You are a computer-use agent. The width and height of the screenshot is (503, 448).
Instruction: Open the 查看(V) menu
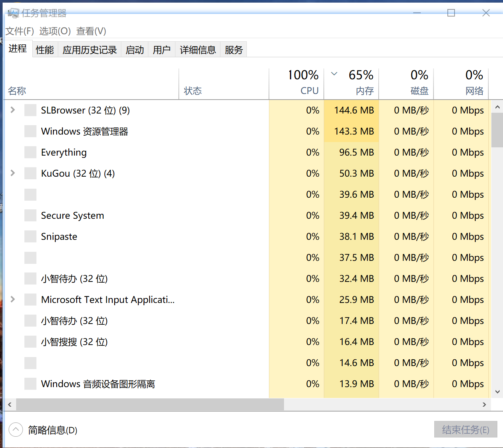tap(91, 31)
